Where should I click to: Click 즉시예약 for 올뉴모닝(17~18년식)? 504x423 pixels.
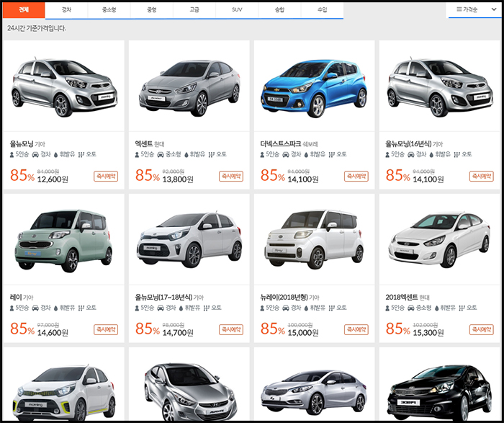pos(231,330)
